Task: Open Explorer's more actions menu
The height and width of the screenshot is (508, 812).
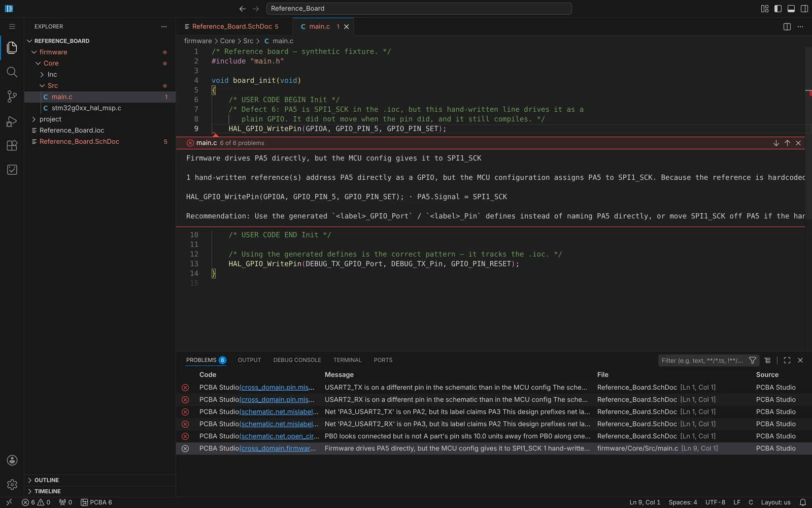Action: pos(164,26)
